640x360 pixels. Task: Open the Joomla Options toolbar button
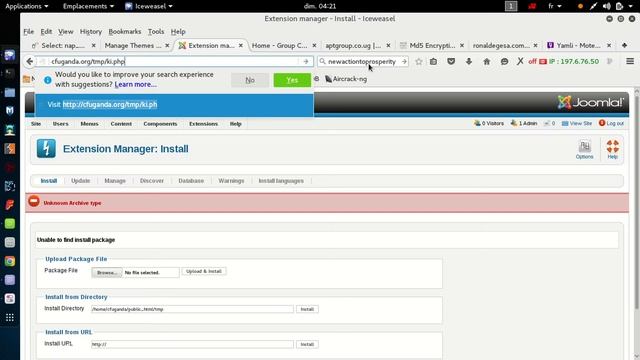pyautogui.click(x=584, y=149)
